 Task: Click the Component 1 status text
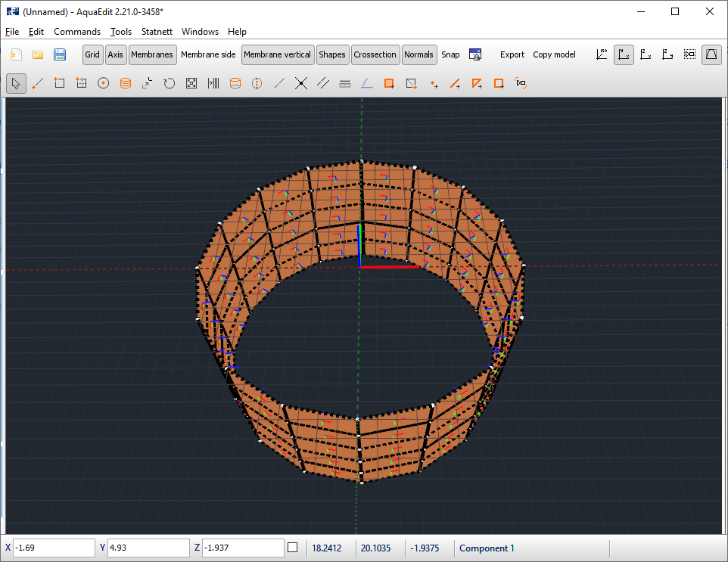pos(487,548)
